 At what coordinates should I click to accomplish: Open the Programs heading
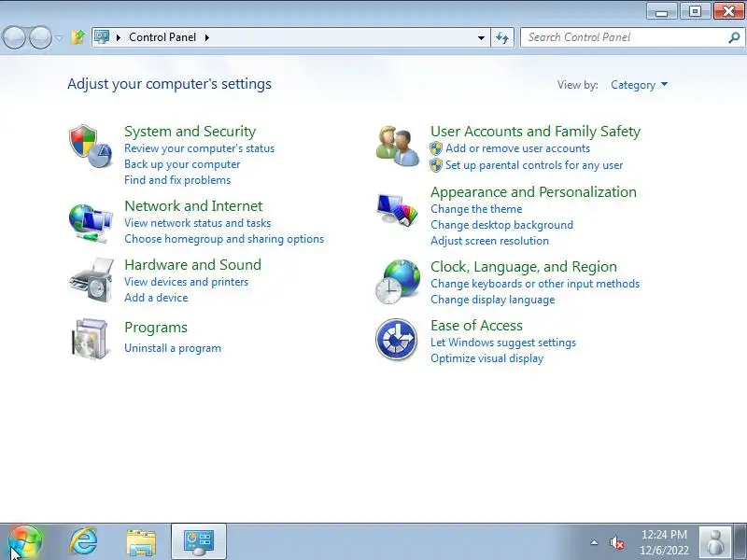[x=156, y=328]
